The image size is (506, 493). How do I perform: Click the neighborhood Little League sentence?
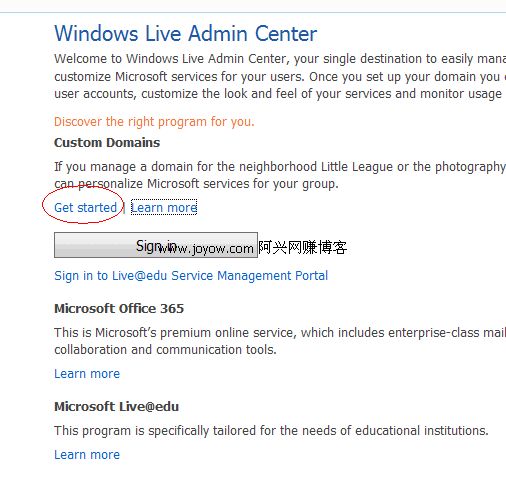click(280, 167)
